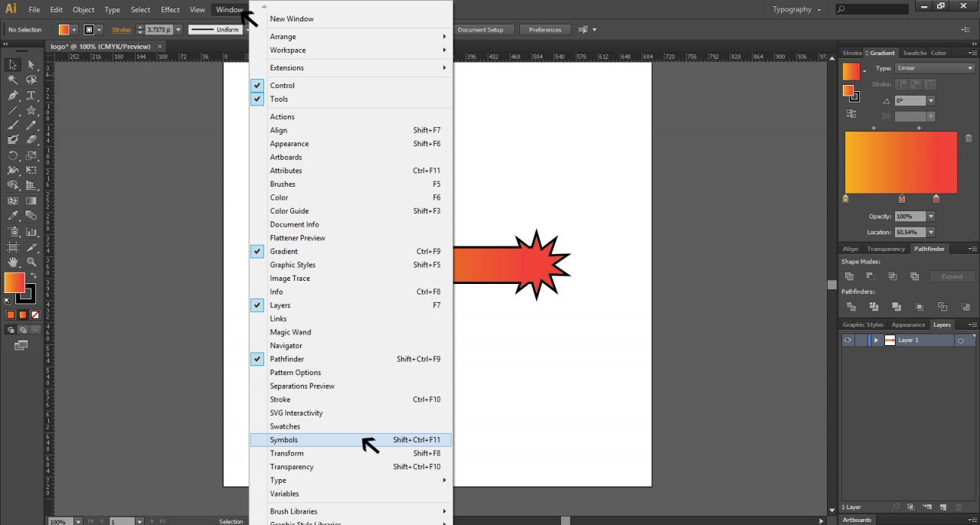This screenshot has height=525, width=980.
Task: Open stroke weight dropdown in Control bar
Action: 178,30
